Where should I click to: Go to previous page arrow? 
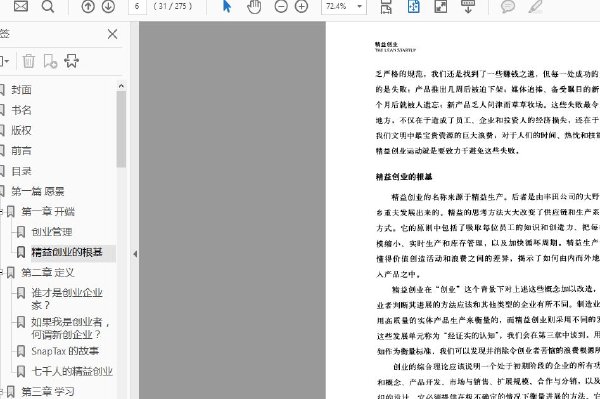88,7
